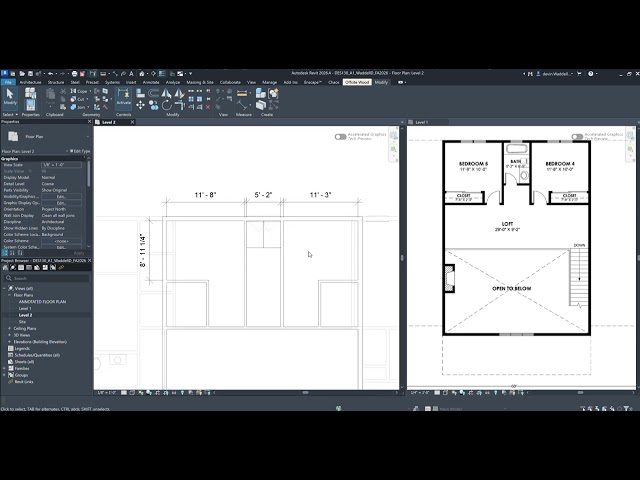The width and height of the screenshot is (640, 480).
Task: Click the Help question mark icon
Action: (x=591, y=74)
